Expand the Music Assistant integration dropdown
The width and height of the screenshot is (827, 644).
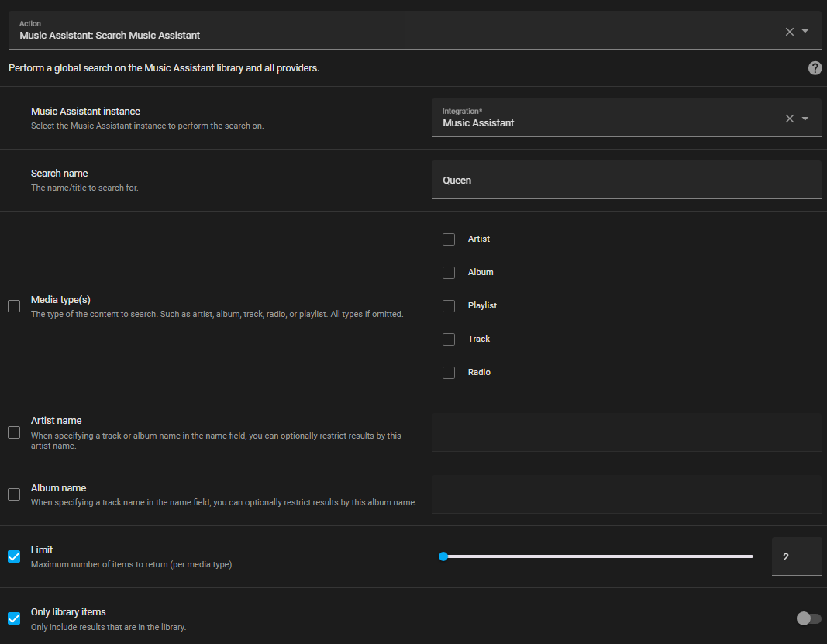pos(806,118)
